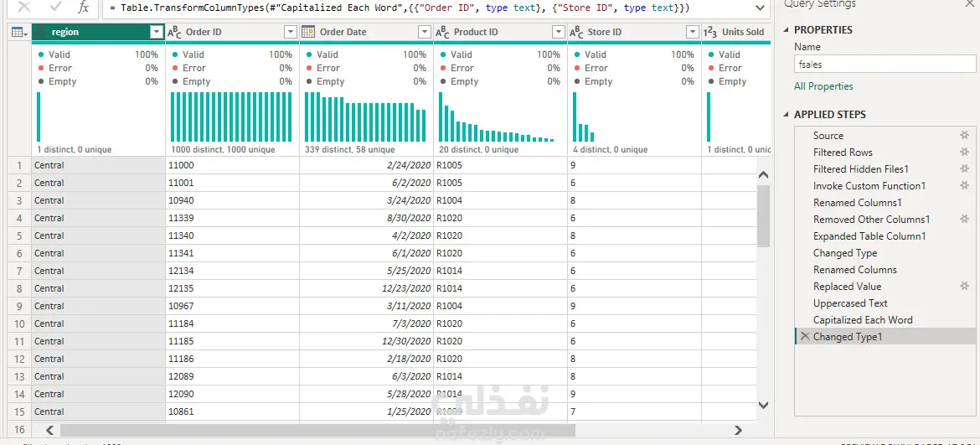Screen dimensions: 980x445
Task: Click the query Name field containing fsales
Action: point(885,64)
